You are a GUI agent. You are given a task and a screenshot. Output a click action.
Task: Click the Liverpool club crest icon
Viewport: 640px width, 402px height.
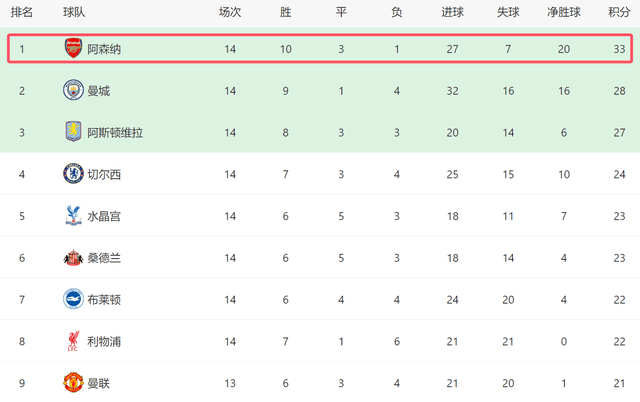(x=72, y=341)
